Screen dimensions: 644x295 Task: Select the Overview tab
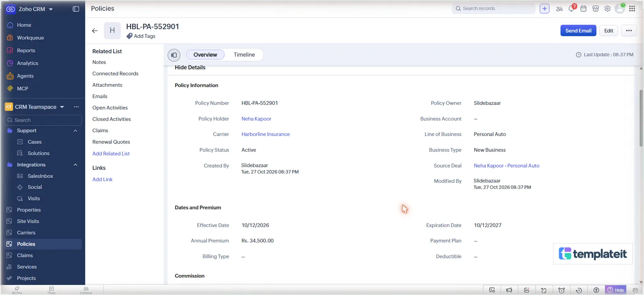(205, 55)
